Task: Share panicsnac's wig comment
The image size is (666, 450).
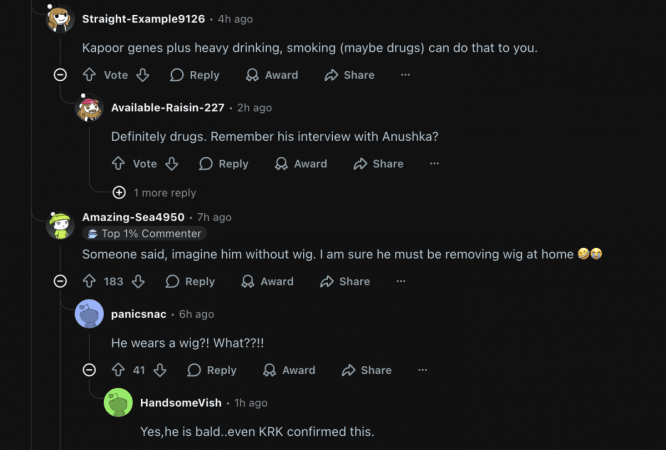Action: tap(366, 370)
